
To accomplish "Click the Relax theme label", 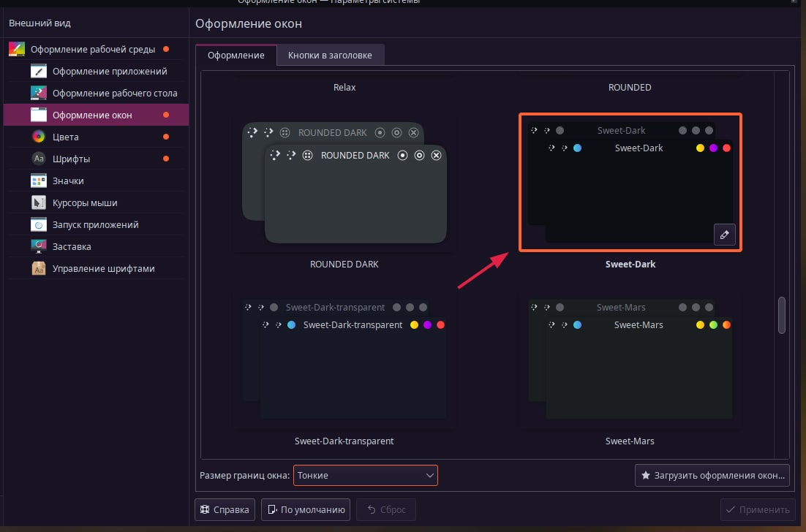I will (x=344, y=87).
